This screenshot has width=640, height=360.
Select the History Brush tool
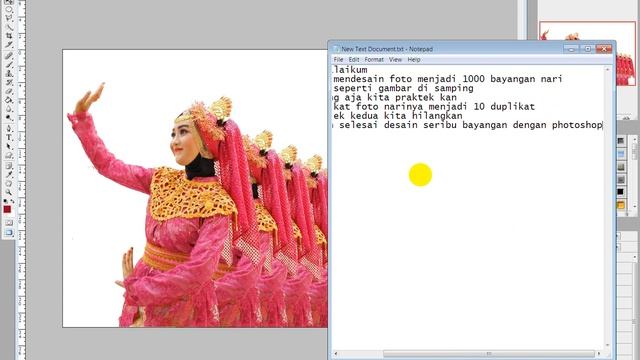[x=9, y=82]
